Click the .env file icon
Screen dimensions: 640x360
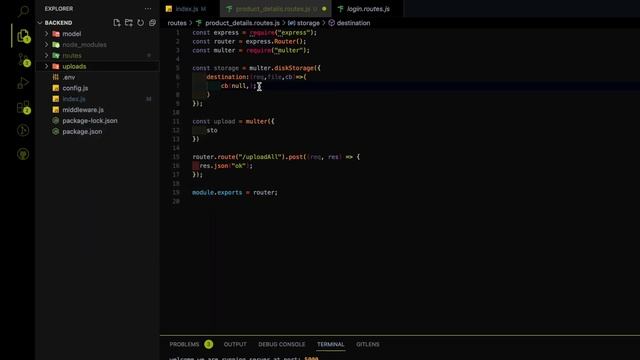(x=56, y=77)
